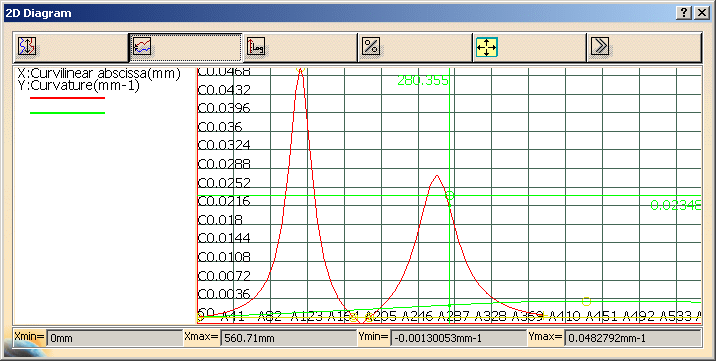Image resolution: width=716 pixels, height=361 pixels.
Task: Enable the Log scale icon
Action: (x=256, y=47)
